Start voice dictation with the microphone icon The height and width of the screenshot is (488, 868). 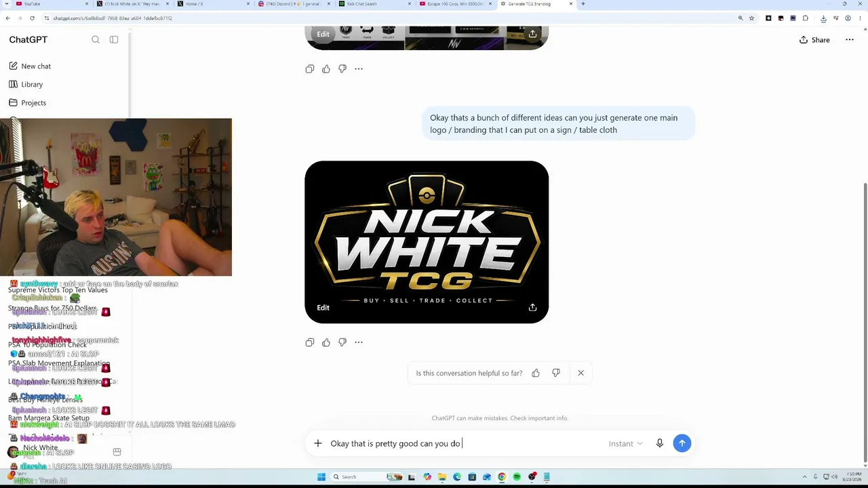[x=660, y=443]
